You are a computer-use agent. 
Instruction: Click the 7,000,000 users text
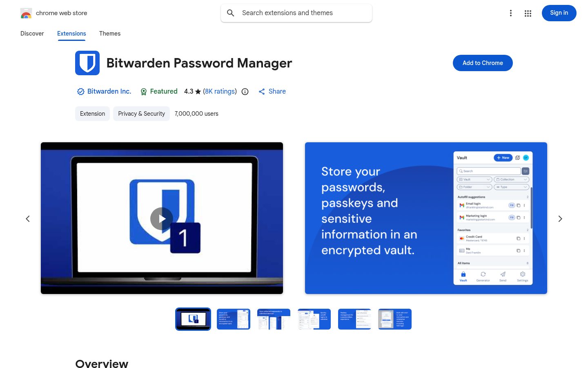coord(196,114)
